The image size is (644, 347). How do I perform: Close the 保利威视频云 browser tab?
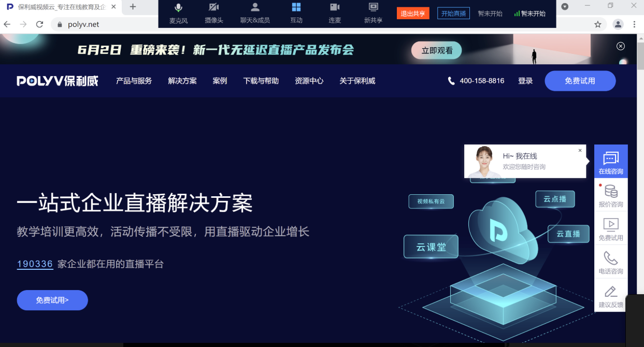[x=113, y=7]
